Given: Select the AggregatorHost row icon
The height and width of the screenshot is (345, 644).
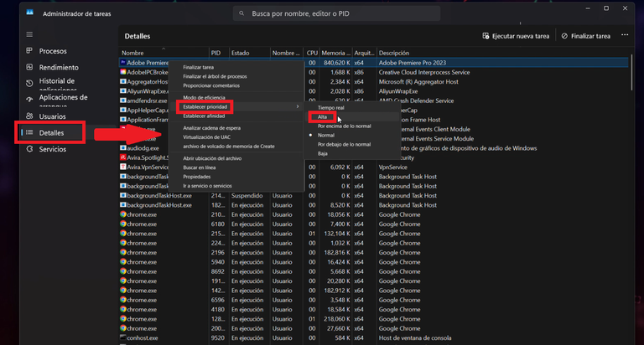Looking at the screenshot, I should 122,81.
